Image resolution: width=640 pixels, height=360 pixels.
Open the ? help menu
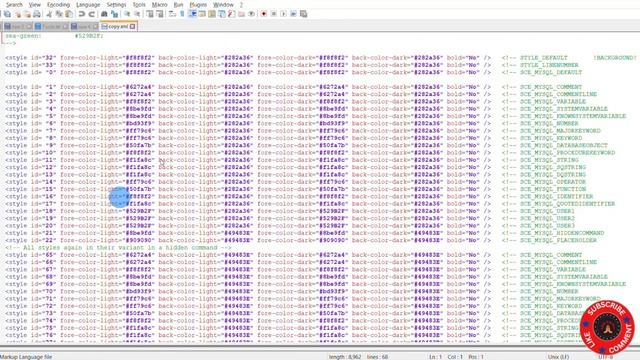click(x=241, y=4)
